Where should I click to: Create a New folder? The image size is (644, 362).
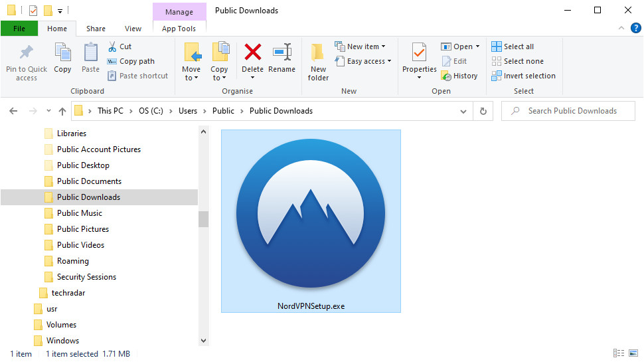point(318,62)
